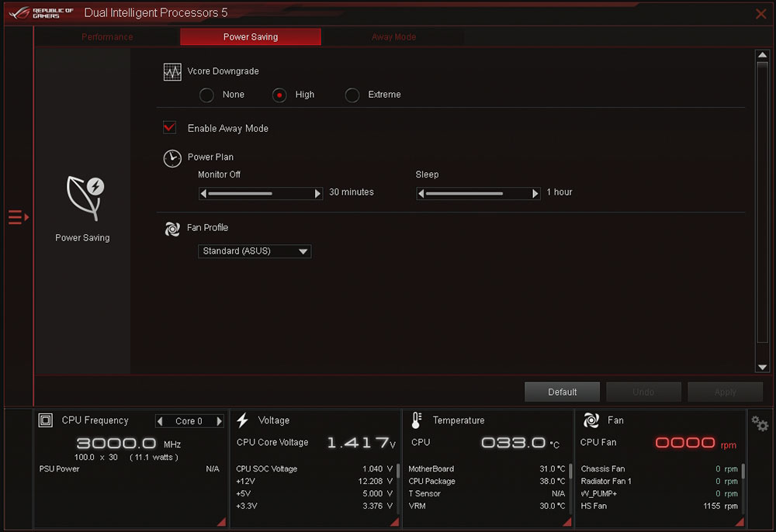The height and width of the screenshot is (532, 776).
Task: Click the Radiator Fan 1 row
Action: coord(659,481)
